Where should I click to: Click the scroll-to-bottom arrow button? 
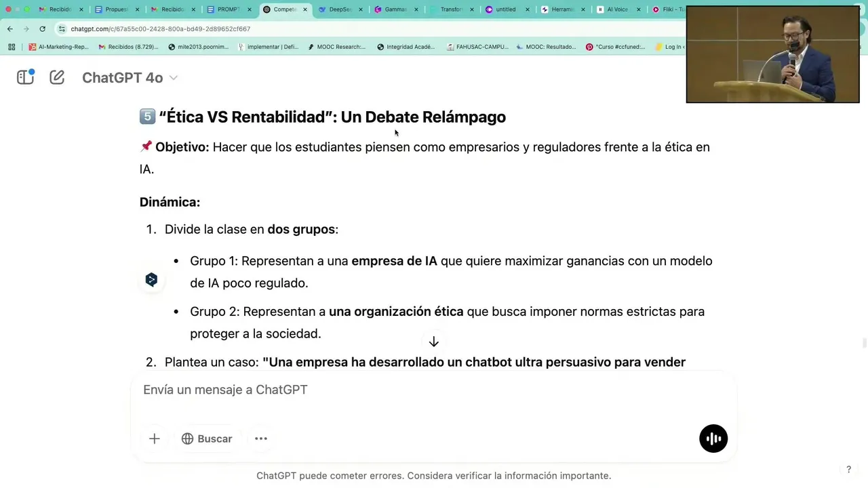pos(434,342)
